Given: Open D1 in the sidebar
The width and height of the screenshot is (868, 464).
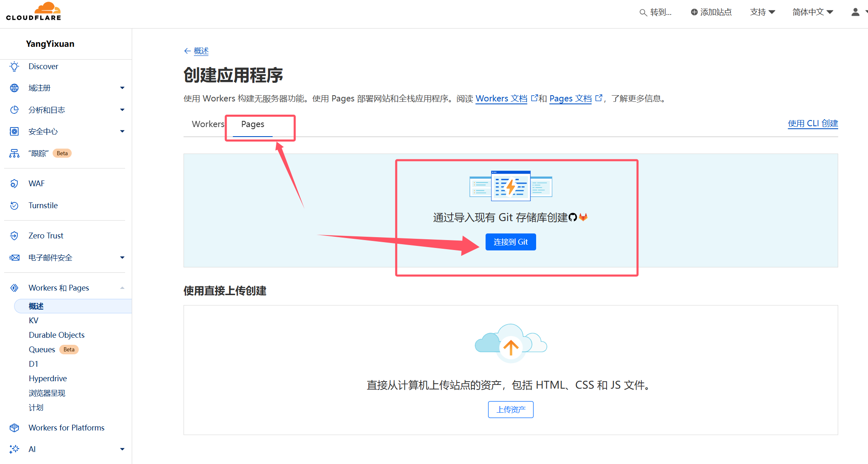Looking at the screenshot, I should coord(34,364).
